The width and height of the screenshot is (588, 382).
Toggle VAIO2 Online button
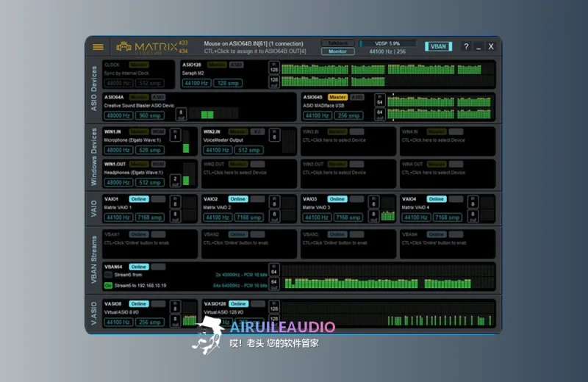click(237, 199)
